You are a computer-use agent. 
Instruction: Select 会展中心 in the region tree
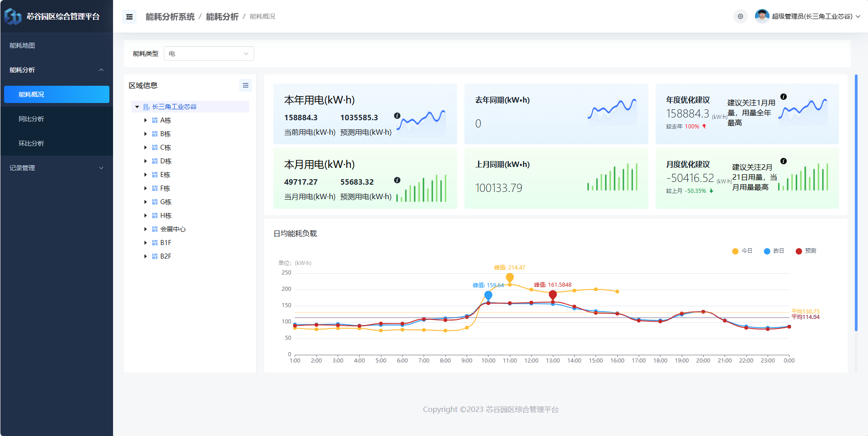(x=173, y=229)
